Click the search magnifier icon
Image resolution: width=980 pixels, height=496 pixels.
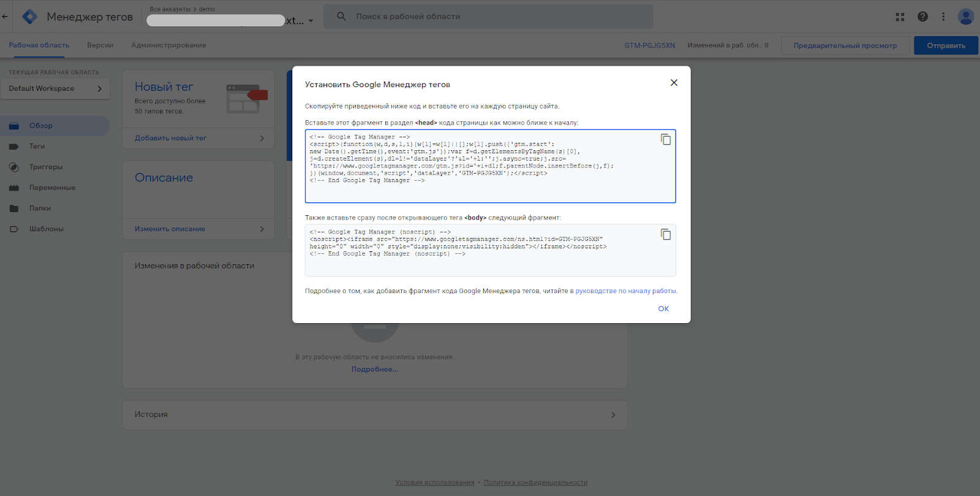[x=341, y=17]
